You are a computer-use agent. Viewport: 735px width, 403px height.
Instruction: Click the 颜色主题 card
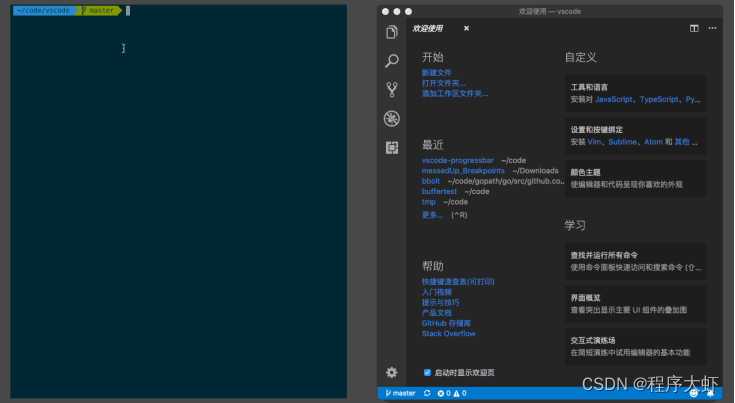coord(635,179)
